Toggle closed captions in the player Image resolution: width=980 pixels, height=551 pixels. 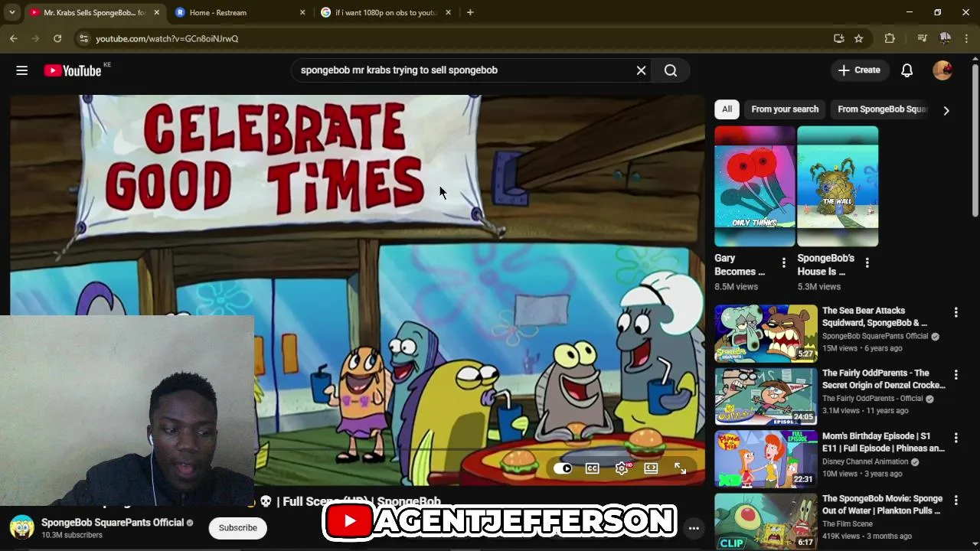pyautogui.click(x=592, y=468)
